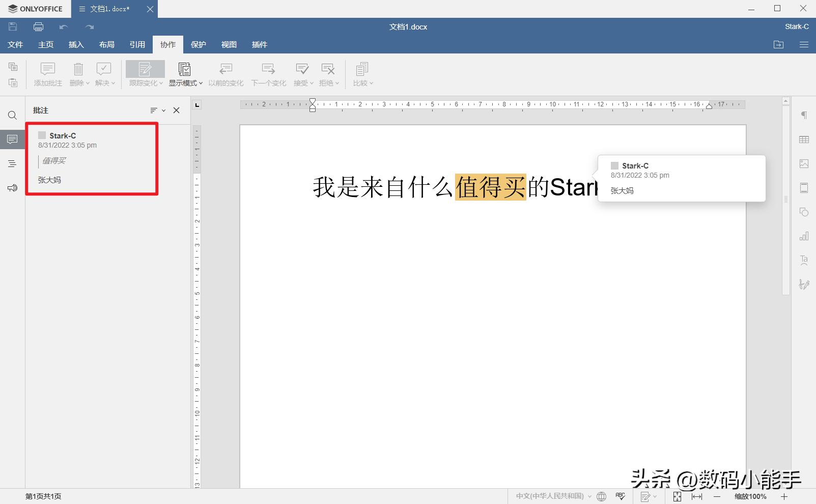This screenshot has width=816, height=504.
Task: Open the Search panel in left sidebar
Action: coord(12,116)
